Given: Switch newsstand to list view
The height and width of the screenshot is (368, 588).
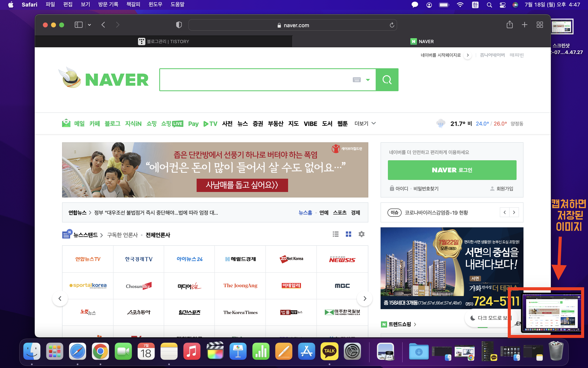Looking at the screenshot, I should pyautogui.click(x=336, y=234).
